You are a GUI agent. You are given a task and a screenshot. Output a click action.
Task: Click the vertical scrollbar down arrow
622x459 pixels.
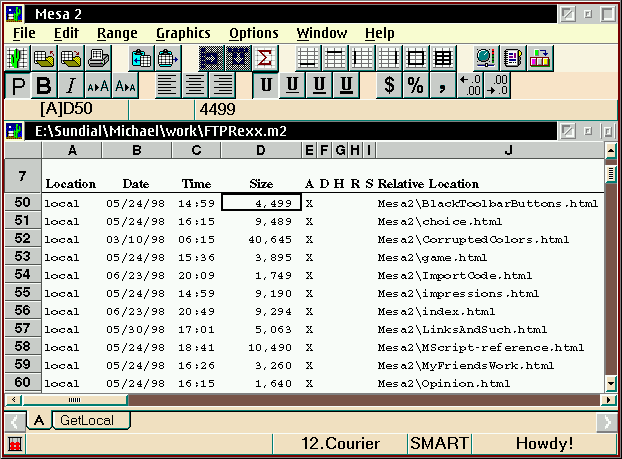[611, 384]
